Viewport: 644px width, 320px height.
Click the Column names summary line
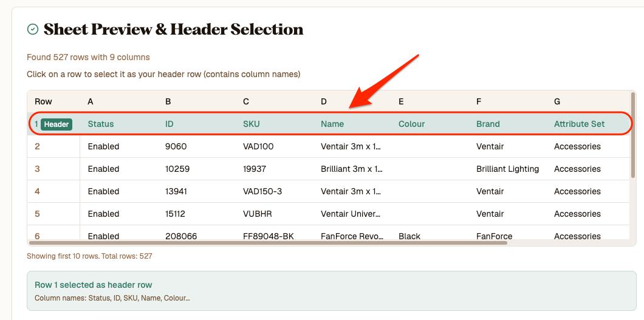coord(112,298)
